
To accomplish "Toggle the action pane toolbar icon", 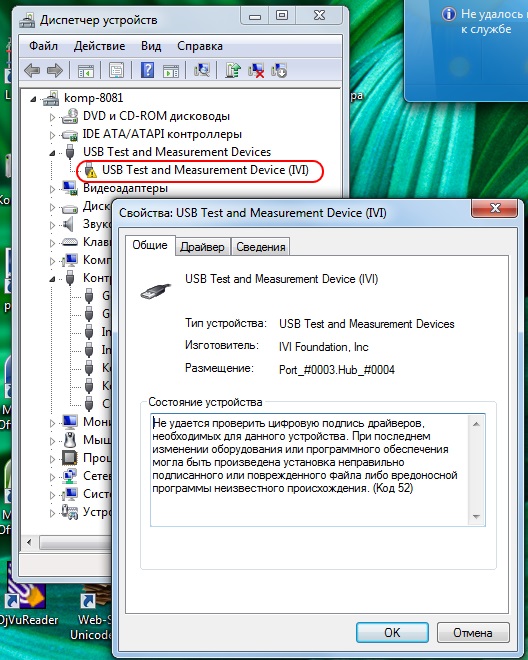I will tap(171, 71).
